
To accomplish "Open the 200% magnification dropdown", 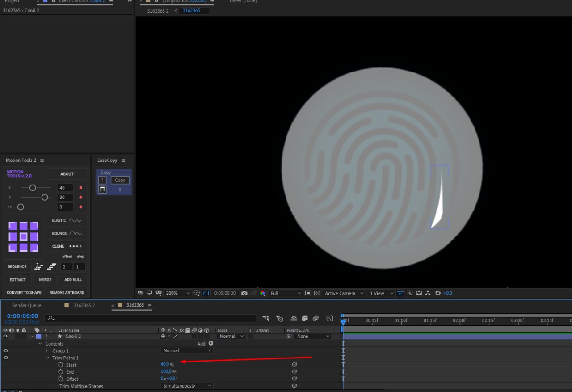I will [178, 293].
